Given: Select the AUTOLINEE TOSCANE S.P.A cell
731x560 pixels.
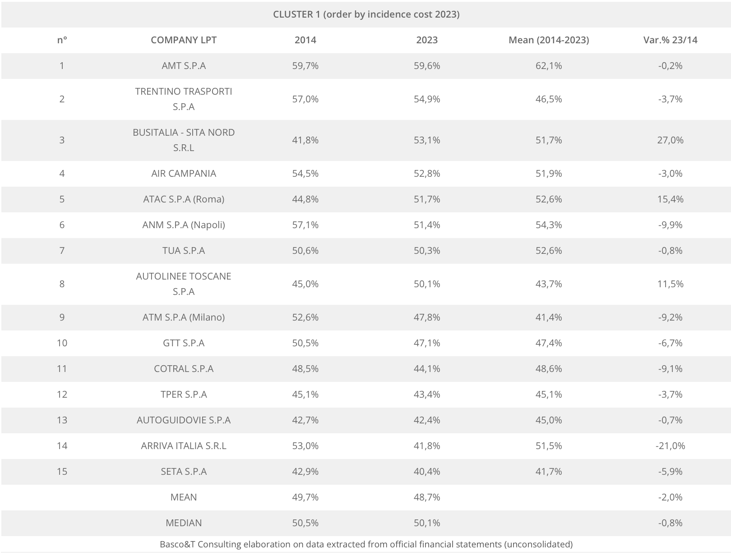Looking at the screenshot, I should click(183, 284).
